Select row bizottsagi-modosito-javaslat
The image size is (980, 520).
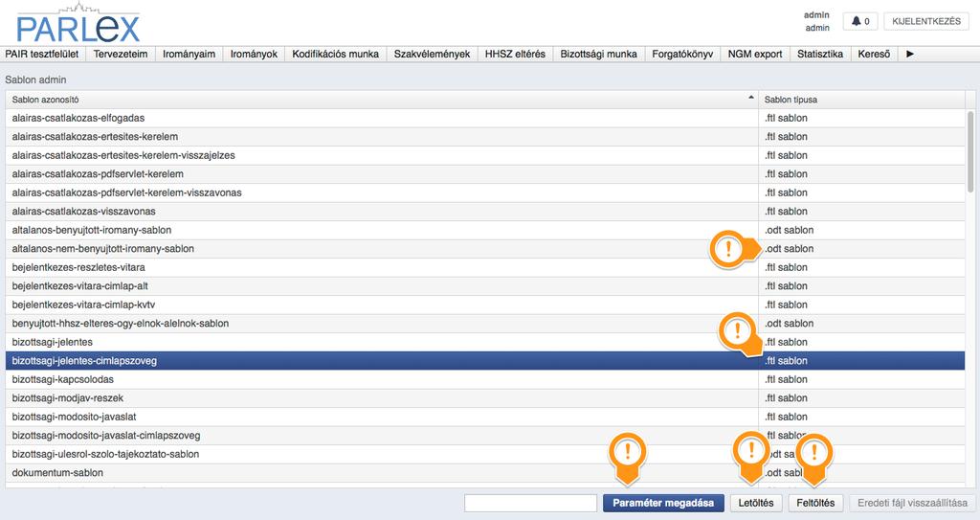point(485,418)
